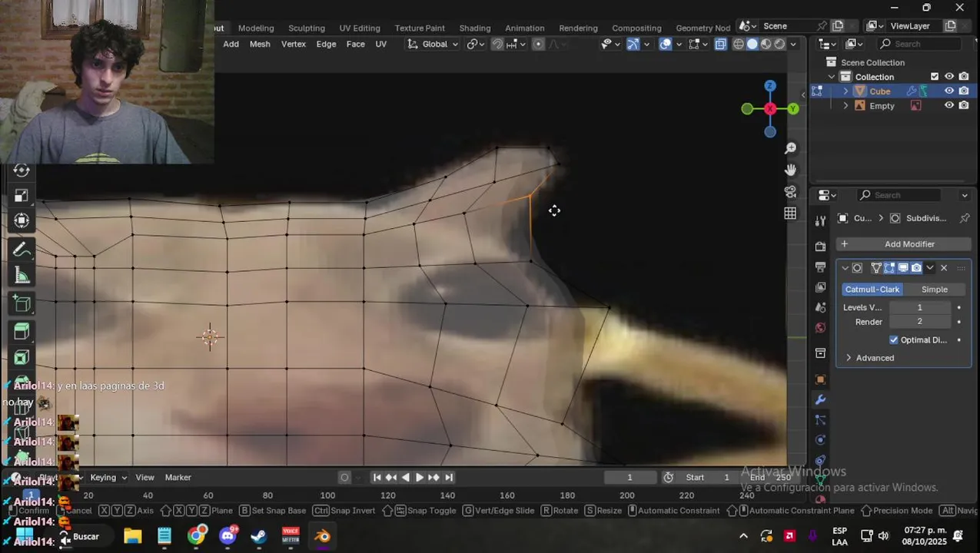This screenshot has width=980, height=553.
Task: Open the View Layer properties tab
Action: (x=820, y=287)
